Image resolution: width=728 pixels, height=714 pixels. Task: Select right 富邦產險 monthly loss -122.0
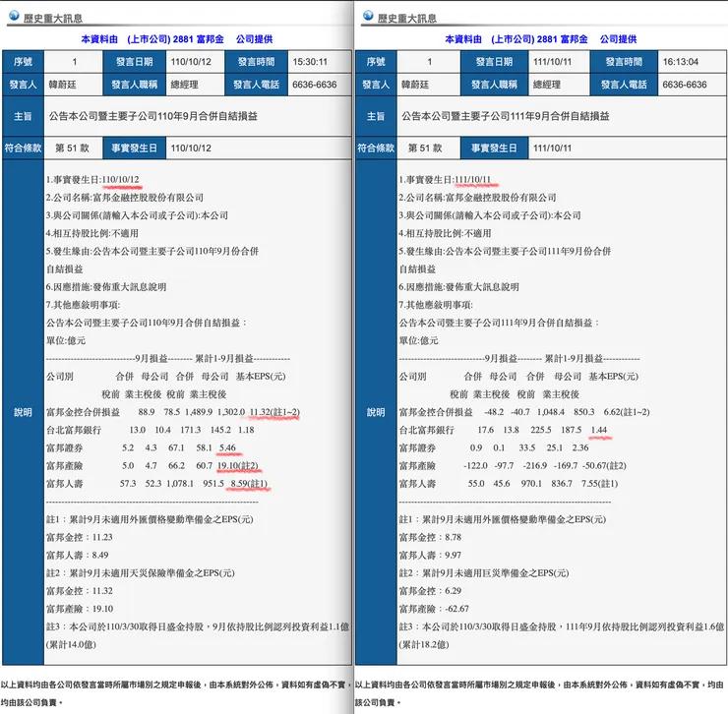(x=475, y=465)
